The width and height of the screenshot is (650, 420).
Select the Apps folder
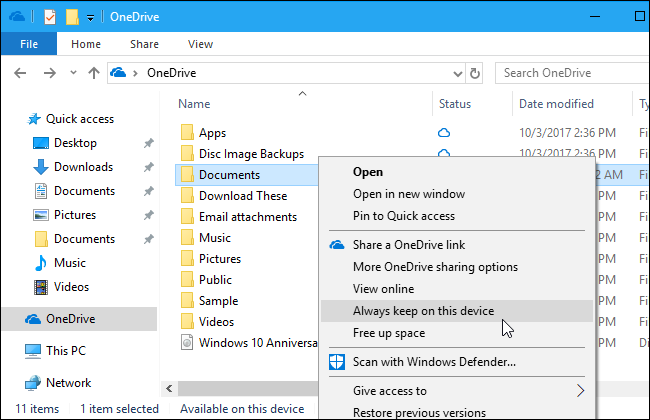(x=212, y=133)
